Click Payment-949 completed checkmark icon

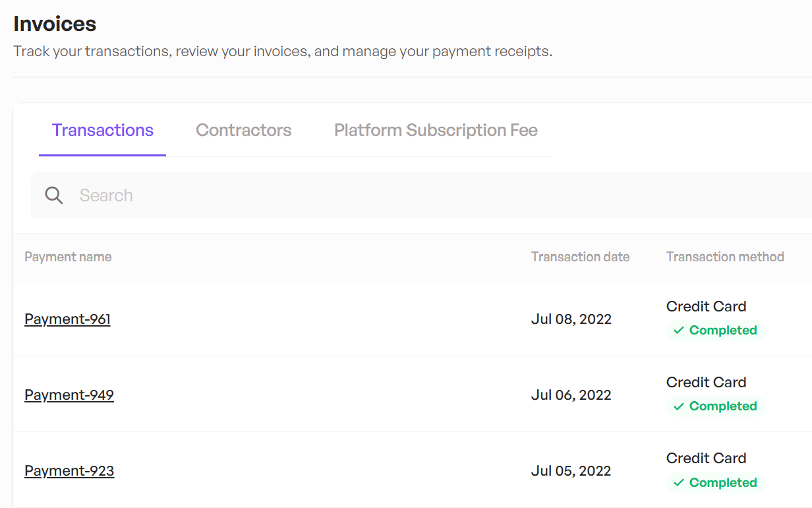[679, 406]
